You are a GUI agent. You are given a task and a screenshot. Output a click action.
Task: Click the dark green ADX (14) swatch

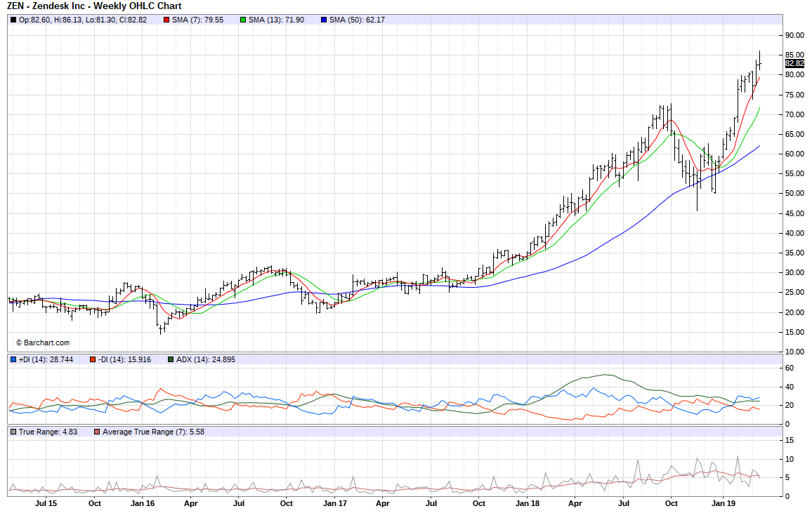point(171,359)
